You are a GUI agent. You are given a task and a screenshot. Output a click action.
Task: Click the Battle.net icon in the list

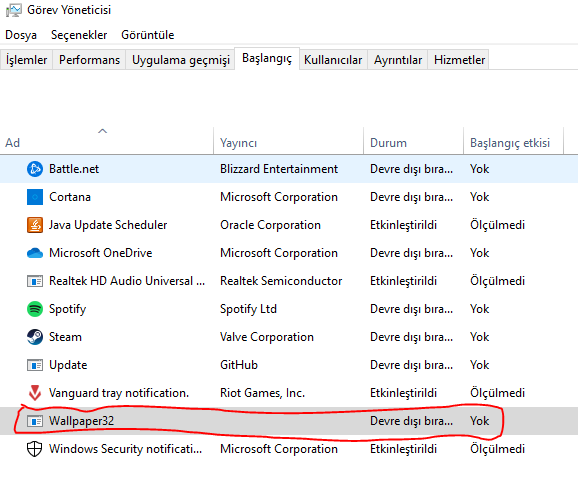tap(35, 169)
